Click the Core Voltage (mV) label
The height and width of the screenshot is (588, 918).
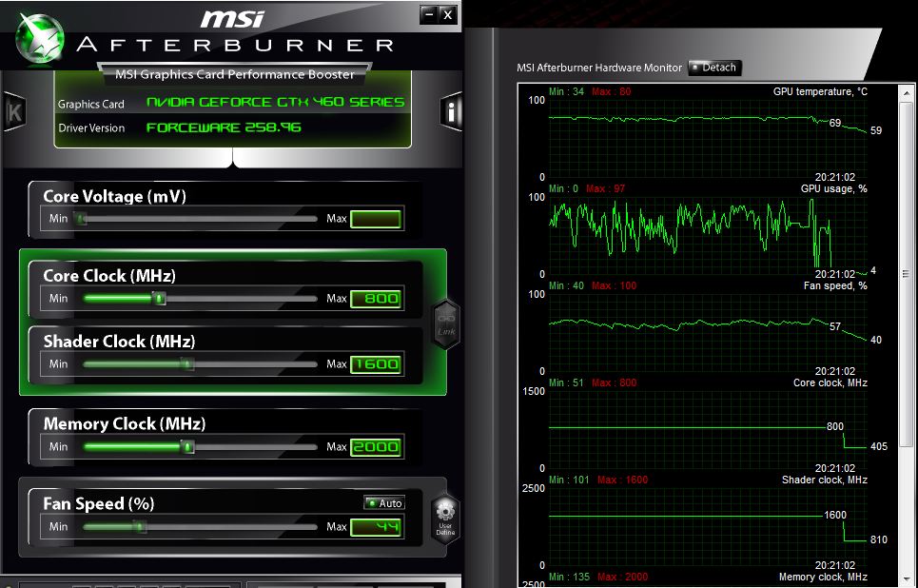tap(115, 197)
